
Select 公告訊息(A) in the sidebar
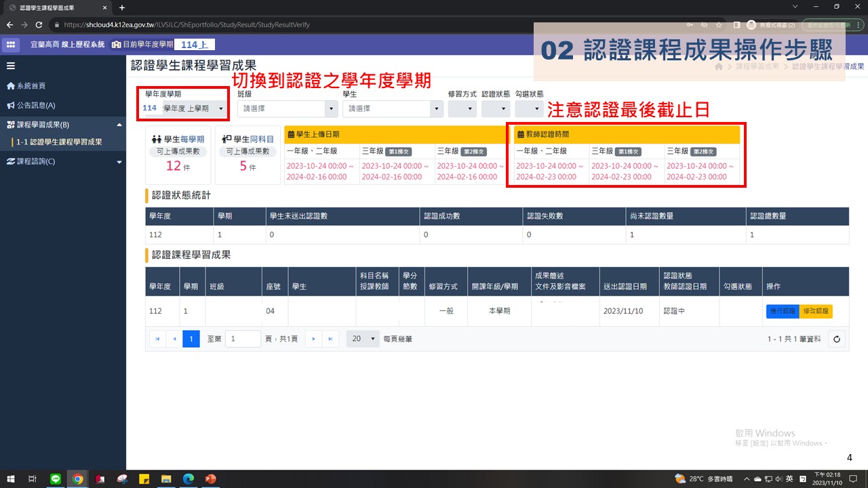(35, 105)
